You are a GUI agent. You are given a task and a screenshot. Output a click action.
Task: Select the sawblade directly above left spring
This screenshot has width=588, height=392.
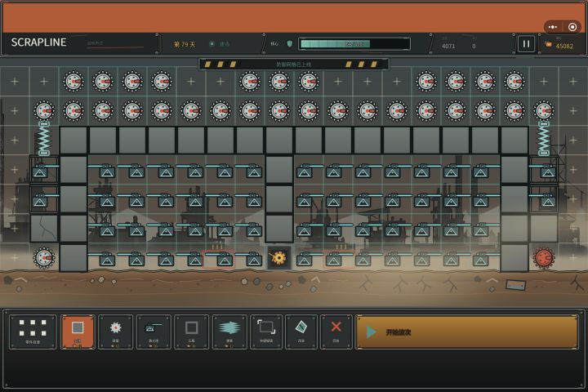pyautogui.click(x=44, y=111)
